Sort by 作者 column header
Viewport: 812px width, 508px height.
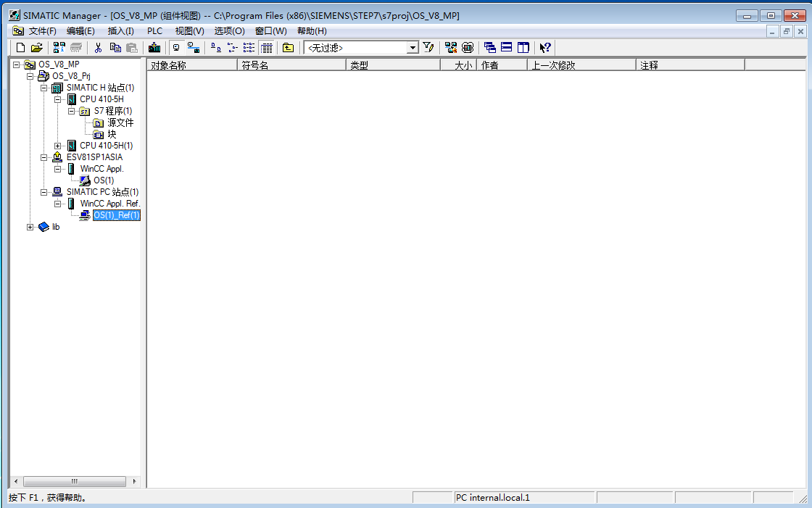pos(502,65)
